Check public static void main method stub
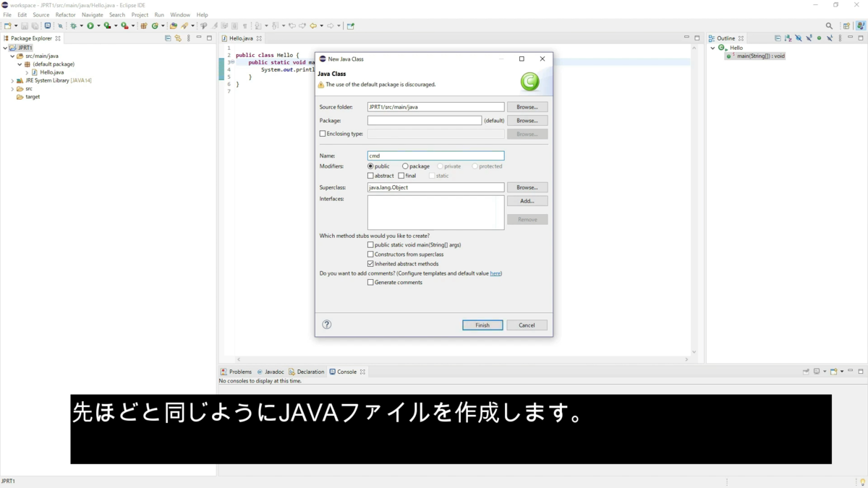The image size is (868, 488). [371, 244]
